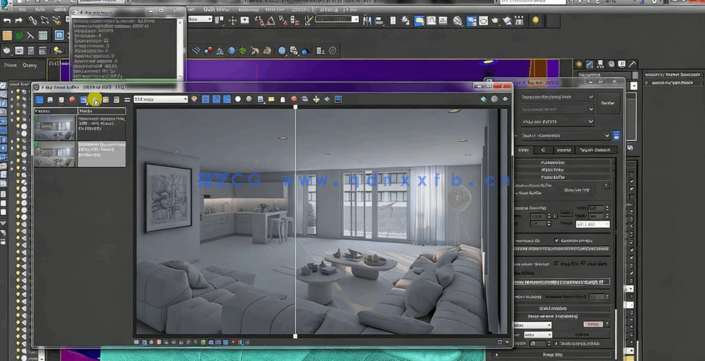Click the teal diamond icon at frame buffer top right
This screenshot has height=361, width=705.
coord(483,99)
